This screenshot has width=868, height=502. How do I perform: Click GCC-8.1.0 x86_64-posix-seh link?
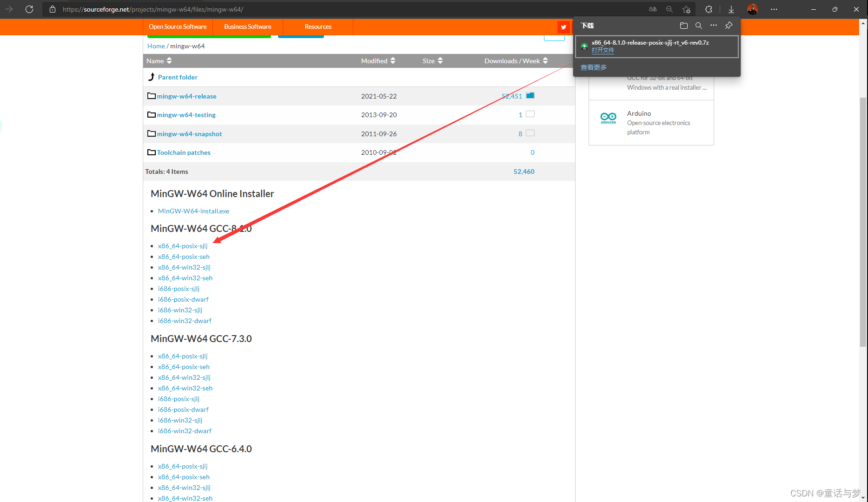pos(184,257)
